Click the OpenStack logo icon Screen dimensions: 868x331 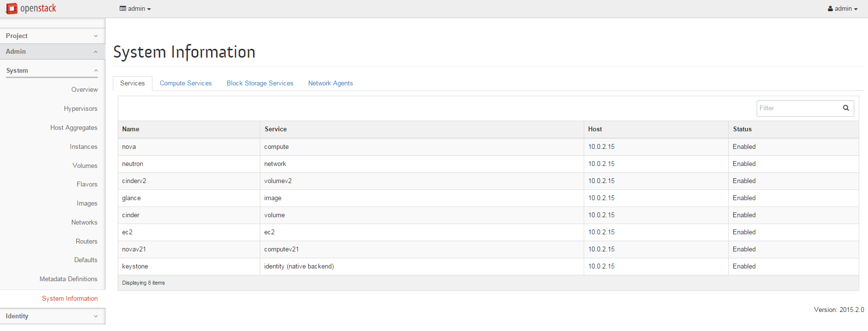12,8
